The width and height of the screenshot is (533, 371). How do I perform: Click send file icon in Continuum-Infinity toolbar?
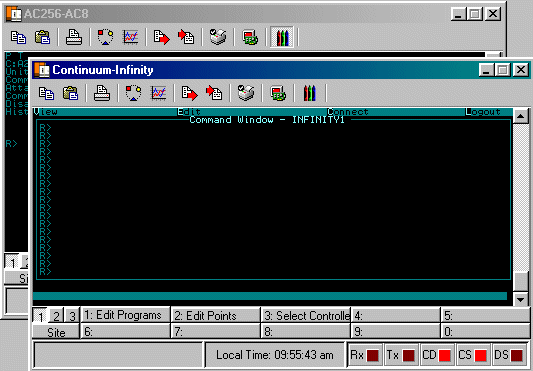pos(189,93)
